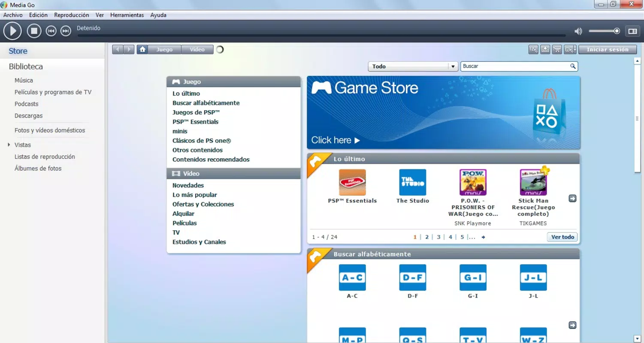Click the Stop playback button
This screenshot has width=644, height=343.
click(34, 31)
